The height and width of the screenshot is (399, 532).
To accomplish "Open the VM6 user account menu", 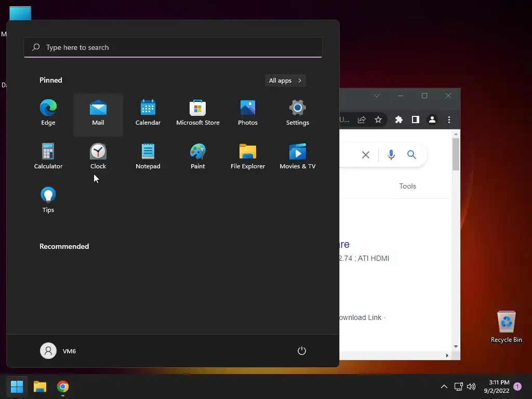I will click(58, 351).
